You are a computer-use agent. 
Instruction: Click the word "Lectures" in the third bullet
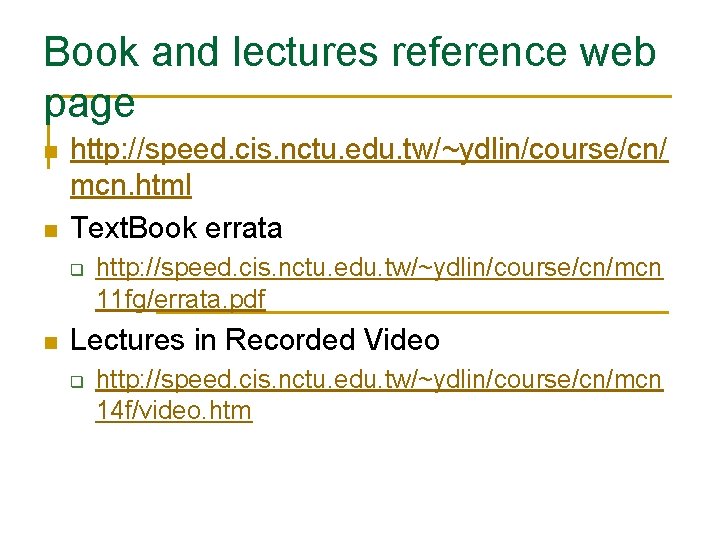pyautogui.click(x=129, y=340)
